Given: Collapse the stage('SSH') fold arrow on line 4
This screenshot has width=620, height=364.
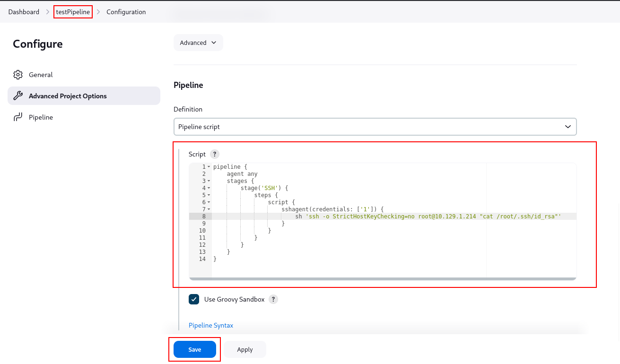Looking at the screenshot, I should point(209,188).
